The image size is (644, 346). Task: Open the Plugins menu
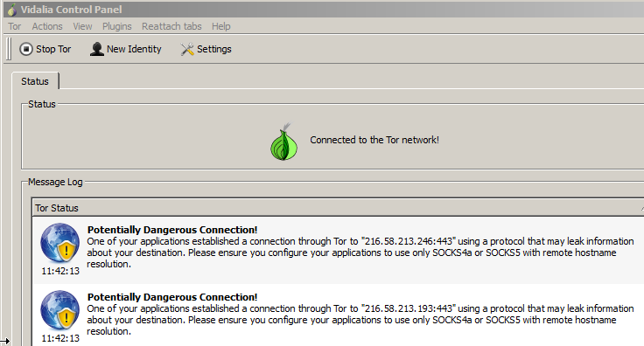[x=117, y=26]
